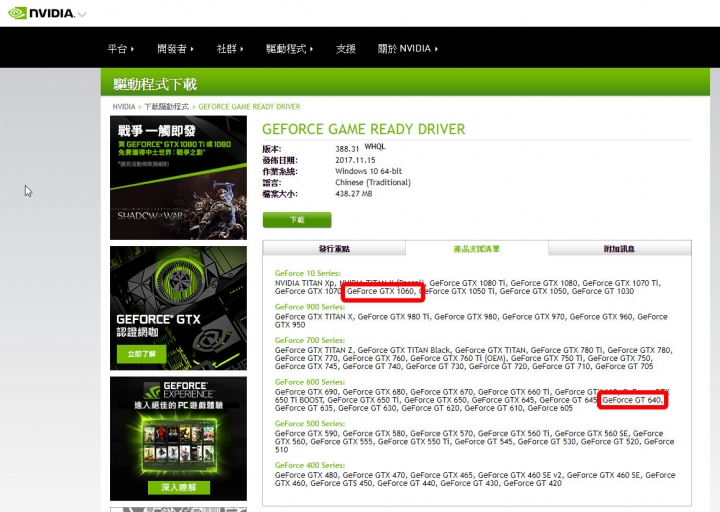720x512 pixels.
Task: Open the dropdown arrow beside NVIDIA logo
Action: [82, 15]
